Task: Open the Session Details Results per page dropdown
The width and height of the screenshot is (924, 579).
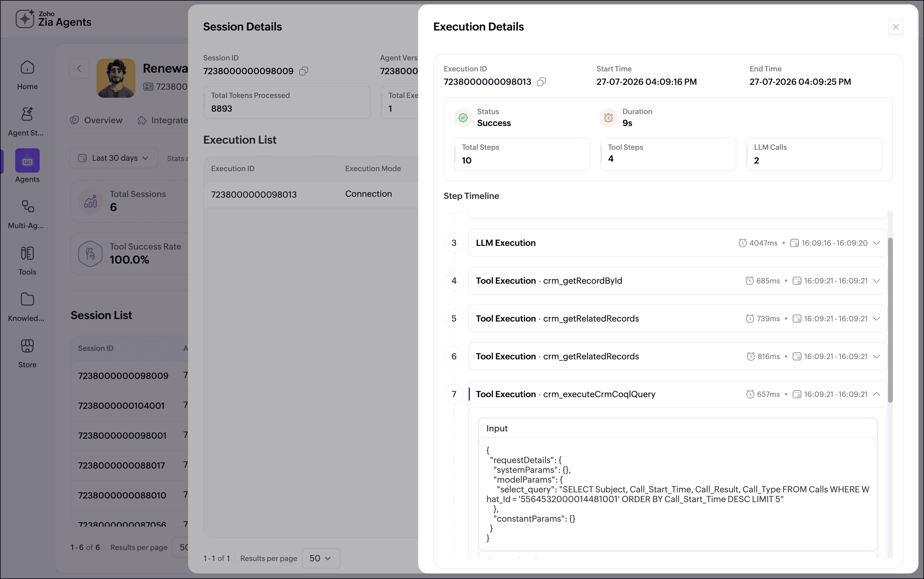Action: point(321,558)
